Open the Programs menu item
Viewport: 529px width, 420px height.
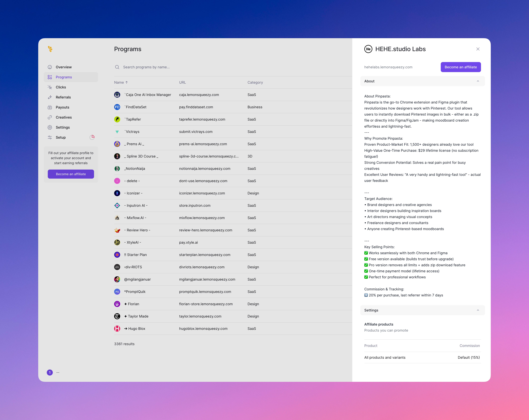click(64, 77)
